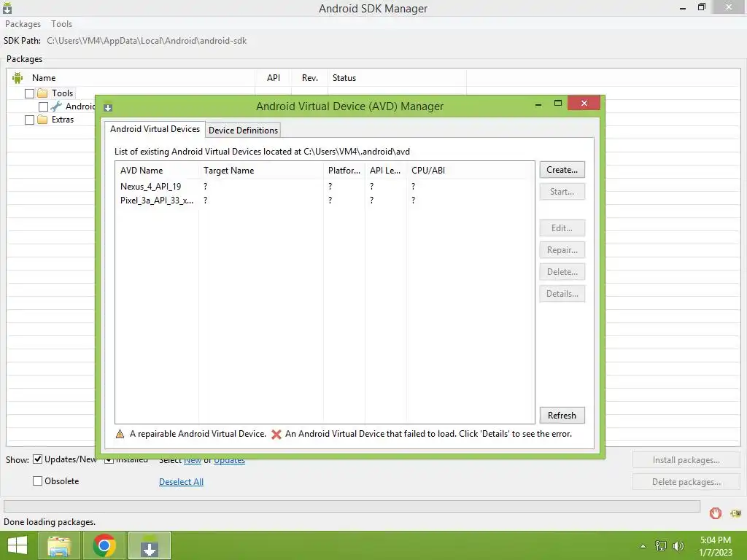Click the Platfor... column header
This screenshot has height=560, width=747.
pos(344,171)
